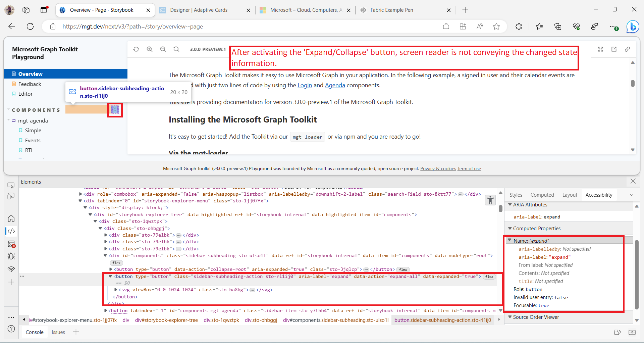Open canvas in a new browser tab
The image size is (644, 343).
[614, 49]
